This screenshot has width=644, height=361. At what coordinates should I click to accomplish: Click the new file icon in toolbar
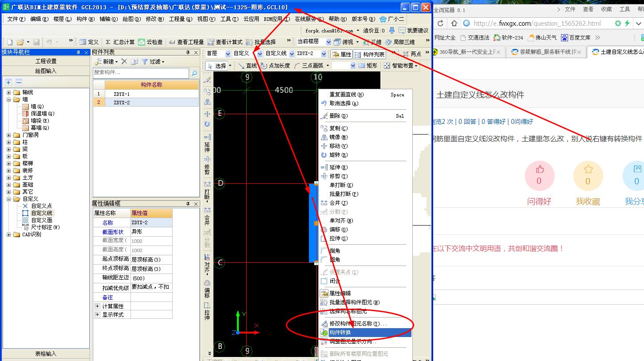10,42
